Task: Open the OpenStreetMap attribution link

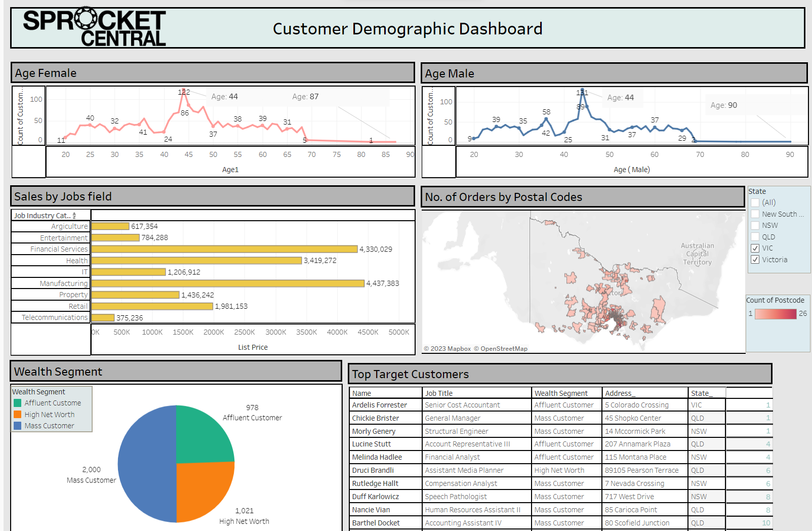Action: (x=503, y=349)
